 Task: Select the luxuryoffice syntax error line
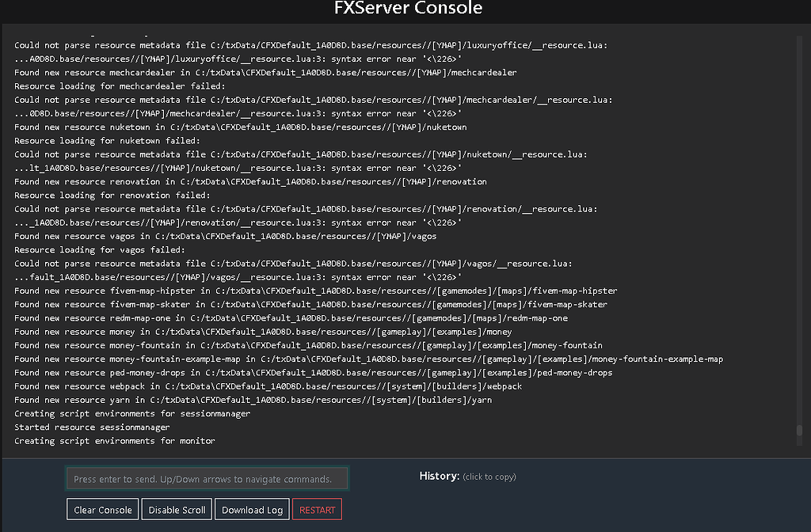click(238, 59)
